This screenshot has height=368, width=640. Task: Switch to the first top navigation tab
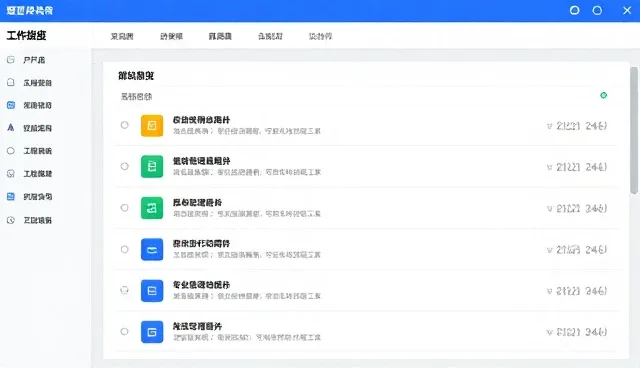[x=122, y=36]
